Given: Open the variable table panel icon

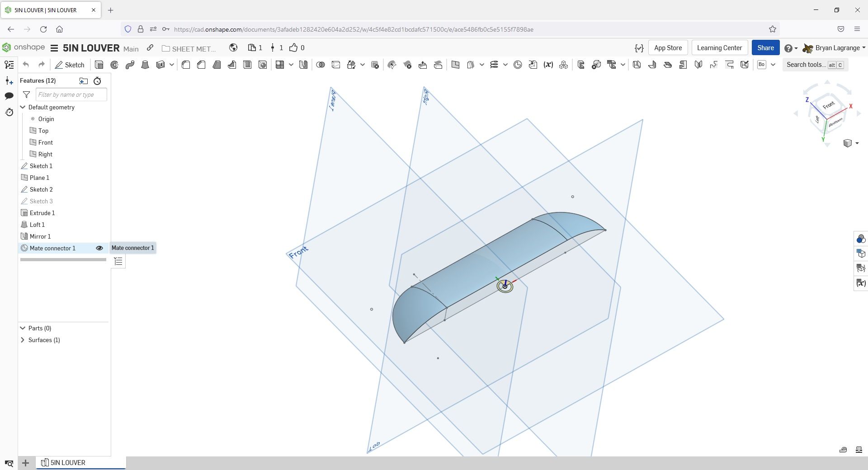Looking at the screenshot, I should (x=861, y=283).
